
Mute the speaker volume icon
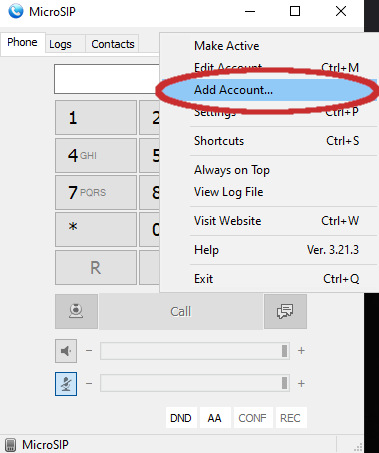[x=66, y=351]
